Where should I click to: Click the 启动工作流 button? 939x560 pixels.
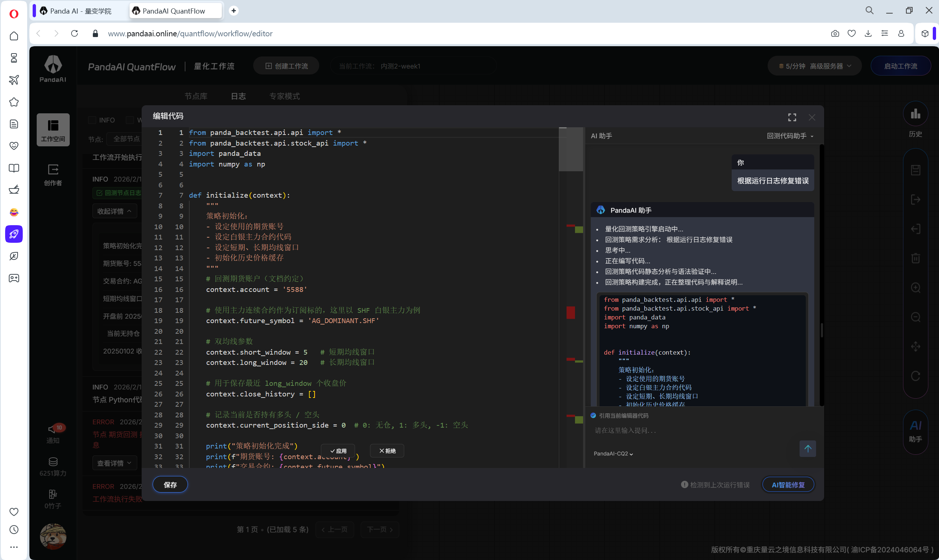(x=900, y=66)
